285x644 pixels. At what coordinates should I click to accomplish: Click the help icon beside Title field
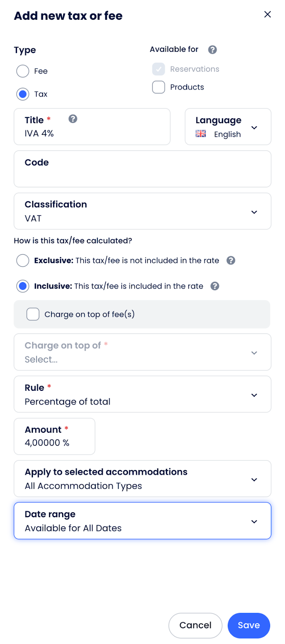click(73, 119)
